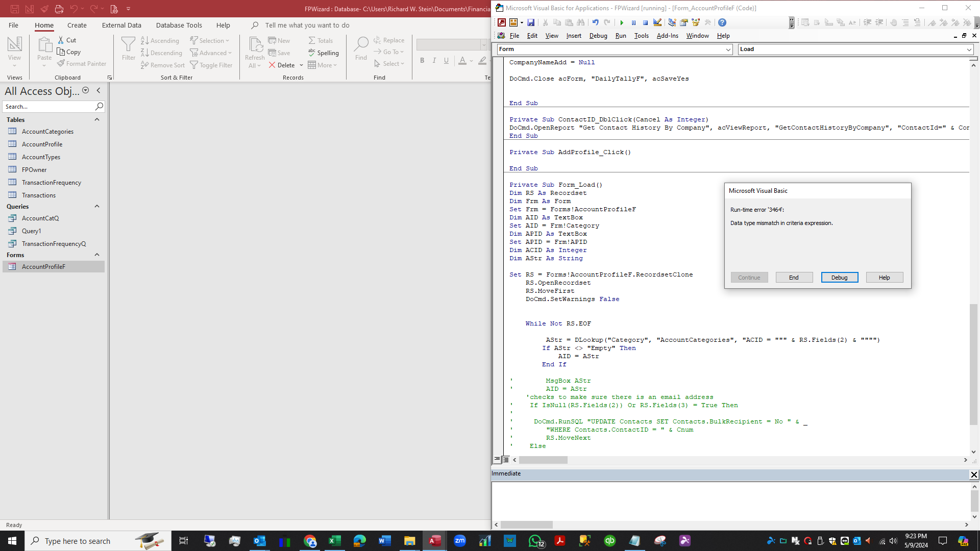
Task: Click the View Microsoft Access icon
Action: [501, 22]
